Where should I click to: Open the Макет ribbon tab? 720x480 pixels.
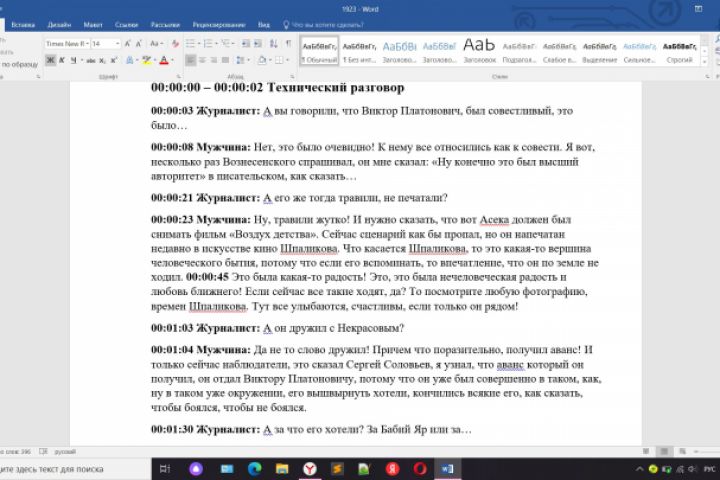tap(93, 25)
